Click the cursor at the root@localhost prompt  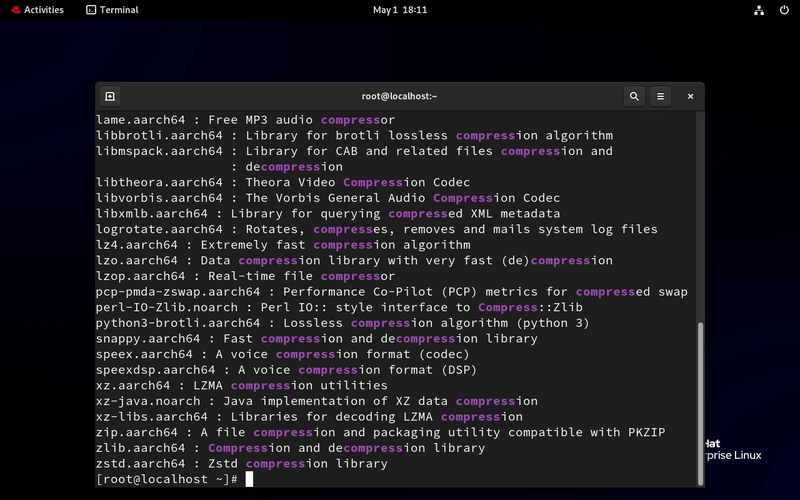click(x=249, y=479)
